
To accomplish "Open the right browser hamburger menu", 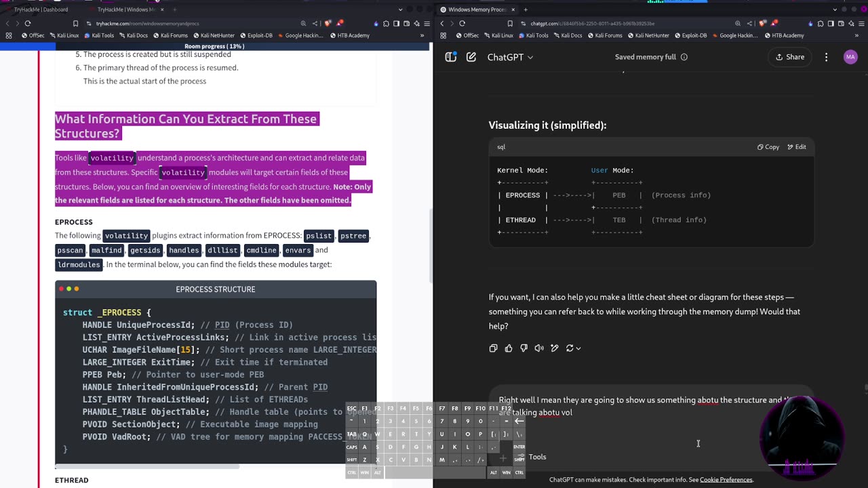I will (861, 23).
